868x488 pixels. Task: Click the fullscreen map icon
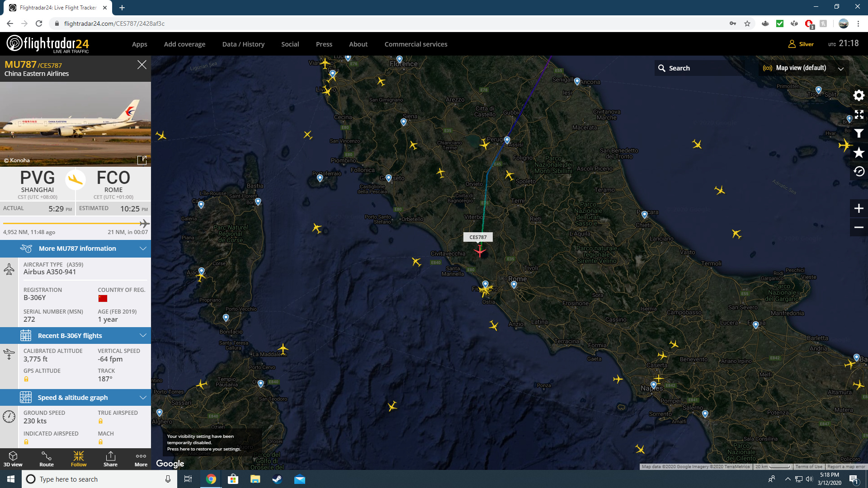[859, 114]
